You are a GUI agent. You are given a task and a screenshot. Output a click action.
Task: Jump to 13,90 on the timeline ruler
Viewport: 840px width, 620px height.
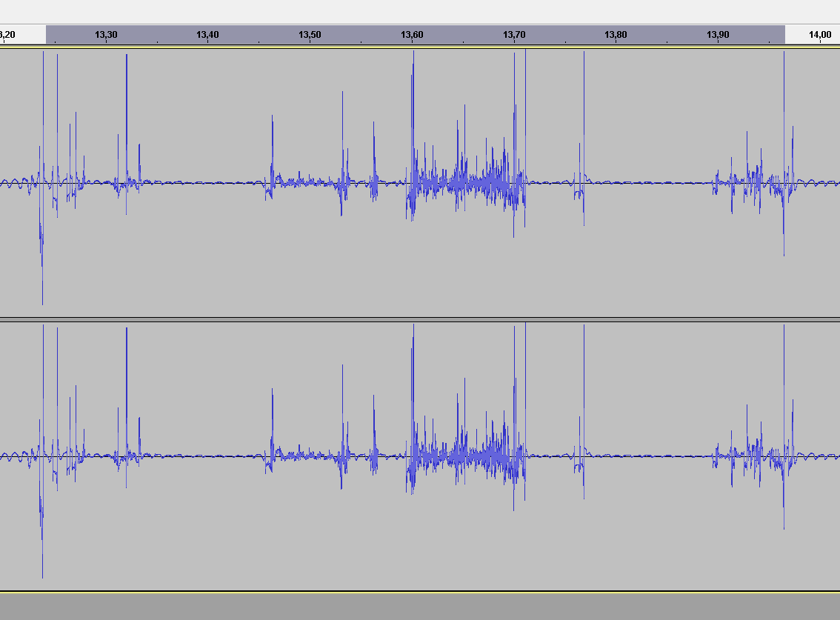pos(718,35)
